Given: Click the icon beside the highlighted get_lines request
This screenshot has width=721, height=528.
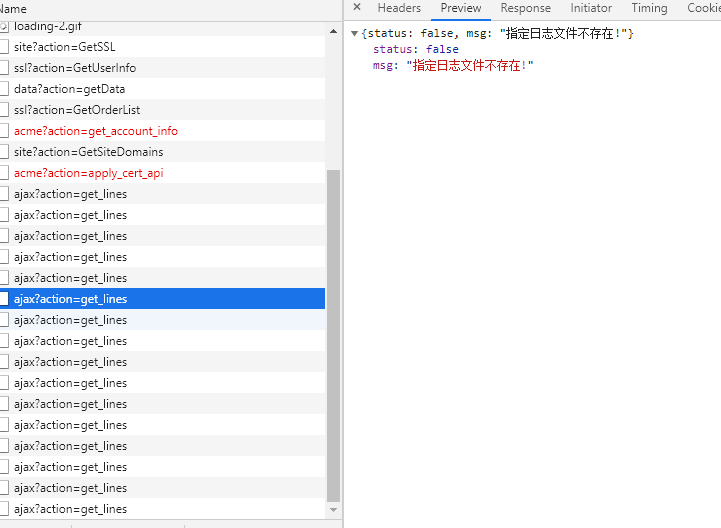Looking at the screenshot, I should [4, 299].
